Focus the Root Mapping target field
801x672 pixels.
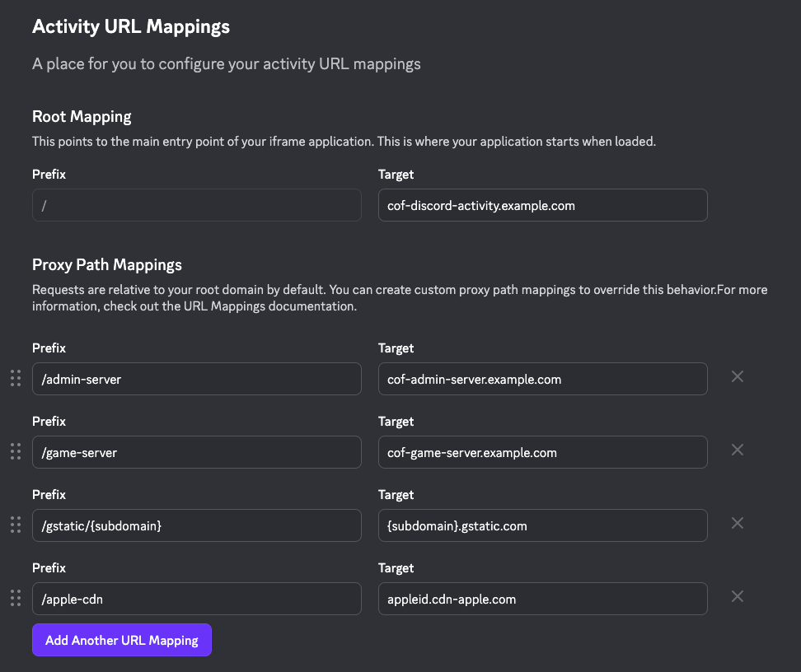[542, 205]
